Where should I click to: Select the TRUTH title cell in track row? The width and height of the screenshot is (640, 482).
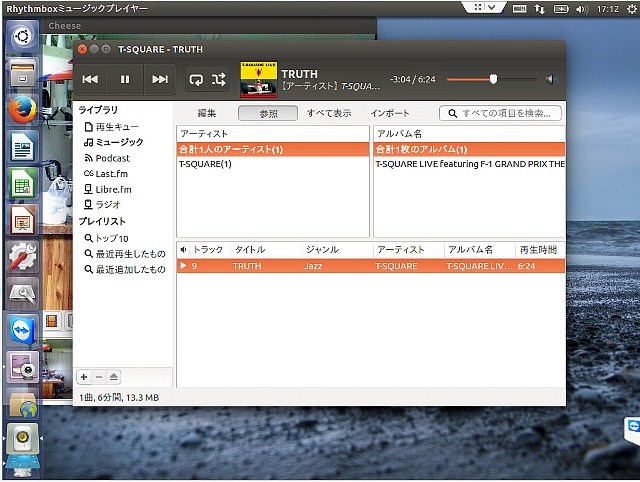(247, 266)
